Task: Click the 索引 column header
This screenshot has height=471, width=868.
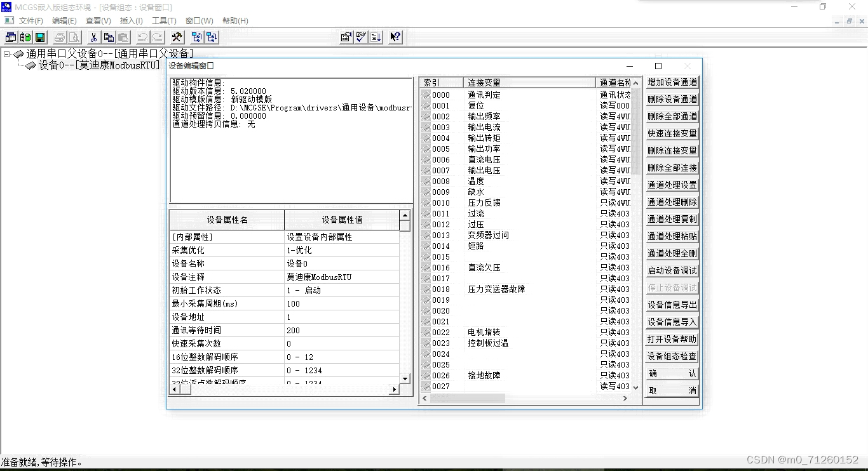Action: [x=442, y=83]
